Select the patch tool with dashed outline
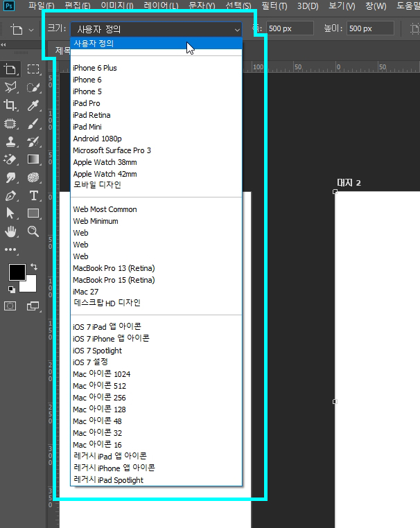Screen dimensions: 420x528 (x=10, y=123)
